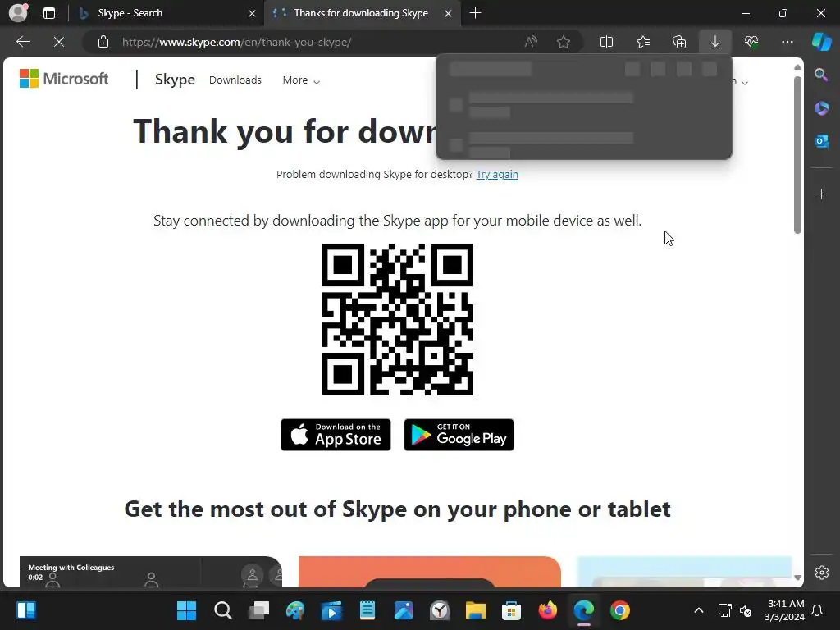The width and height of the screenshot is (840, 630).
Task: Go to the Skype home link
Action: click(175, 80)
